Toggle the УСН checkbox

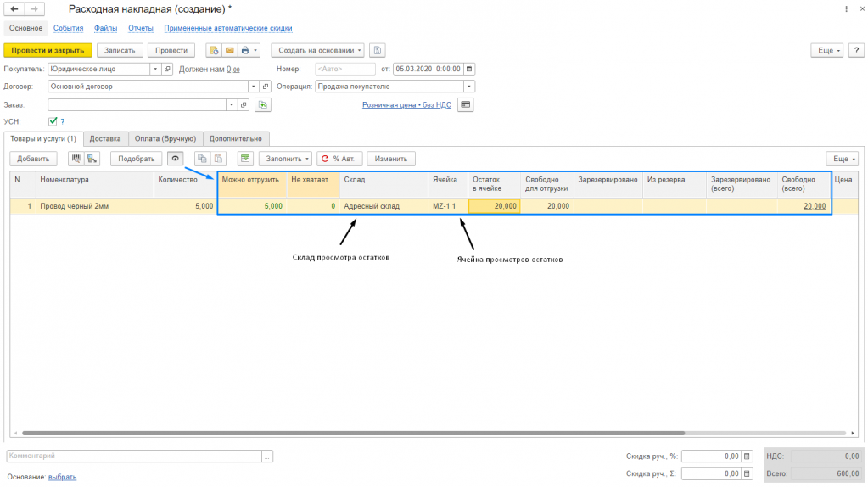pyautogui.click(x=53, y=121)
